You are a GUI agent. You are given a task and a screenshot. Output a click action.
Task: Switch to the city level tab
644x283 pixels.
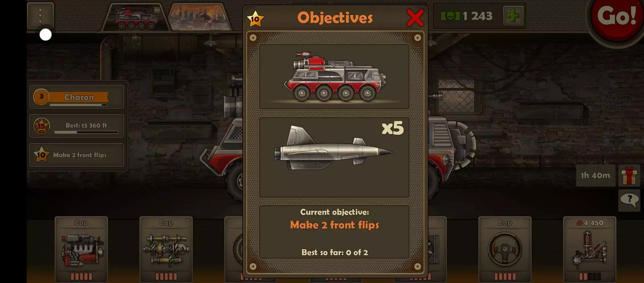coord(200,17)
